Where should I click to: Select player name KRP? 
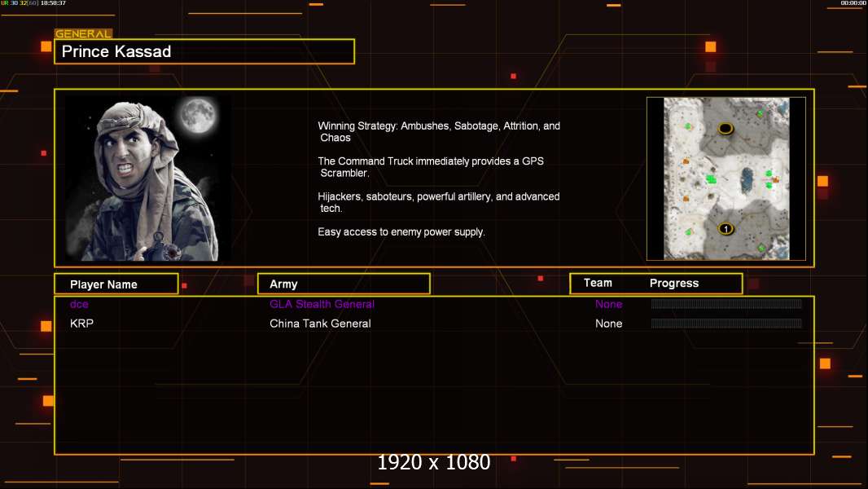[x=81, y=324]
